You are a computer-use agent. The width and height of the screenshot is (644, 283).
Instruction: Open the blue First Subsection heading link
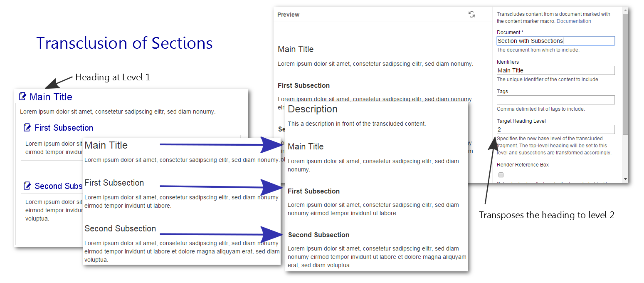[64, 128]
